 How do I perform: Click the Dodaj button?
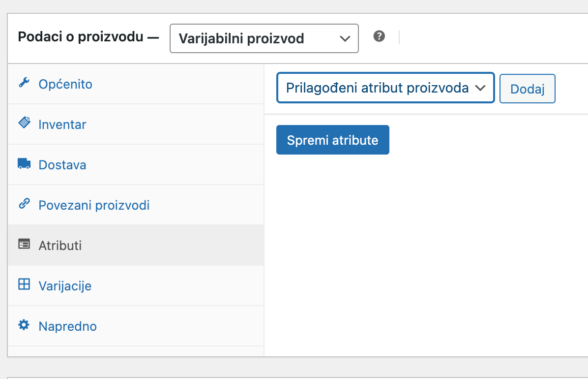pyautogui.click(x=527, y=88)
